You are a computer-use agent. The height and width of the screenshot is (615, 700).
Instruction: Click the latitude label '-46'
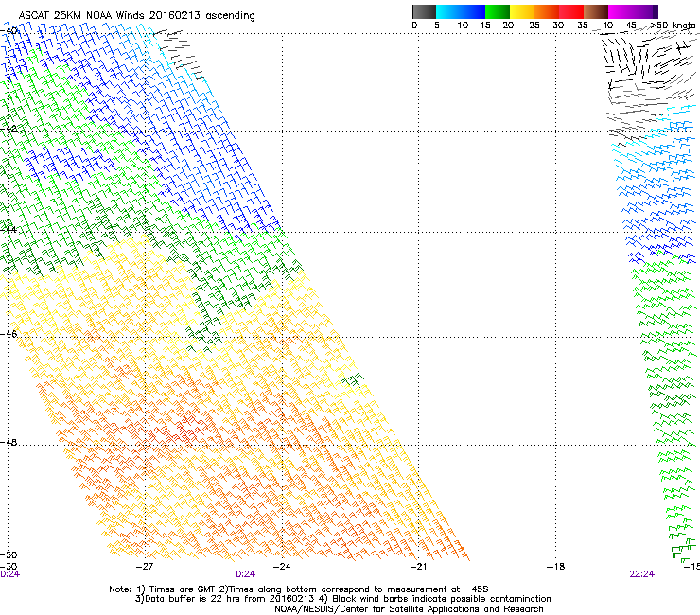9,334
